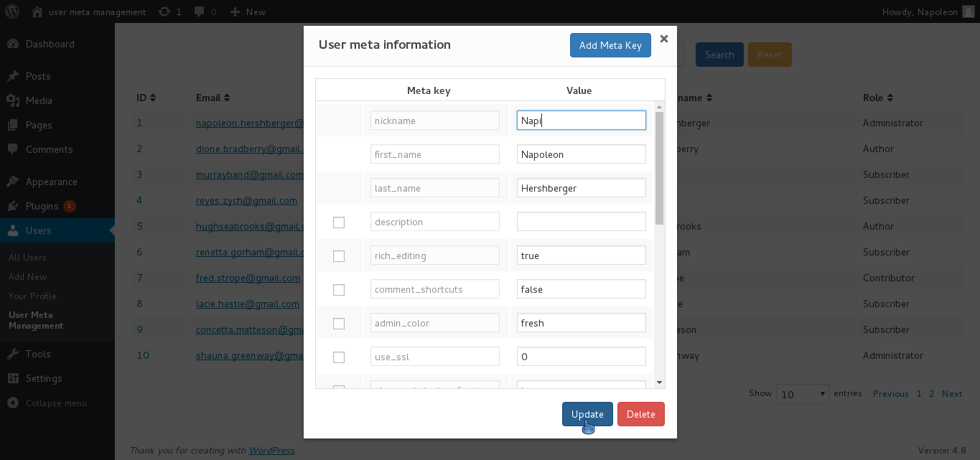Select Your Profile submenu item

coord(32,296)
